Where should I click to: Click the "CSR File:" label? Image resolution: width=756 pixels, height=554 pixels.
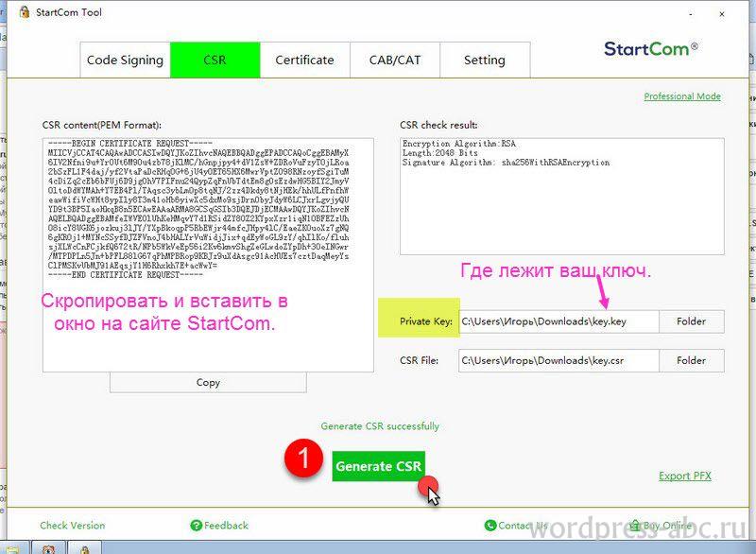point(419,360)
